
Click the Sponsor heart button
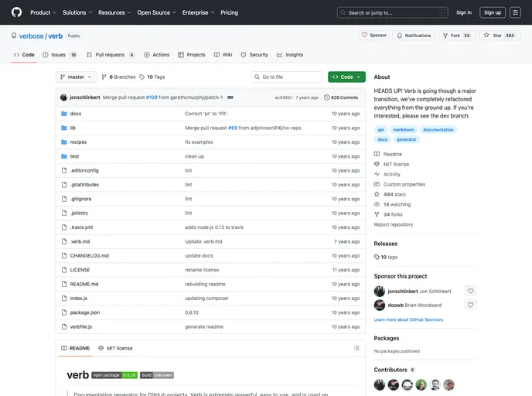point(374,36)
